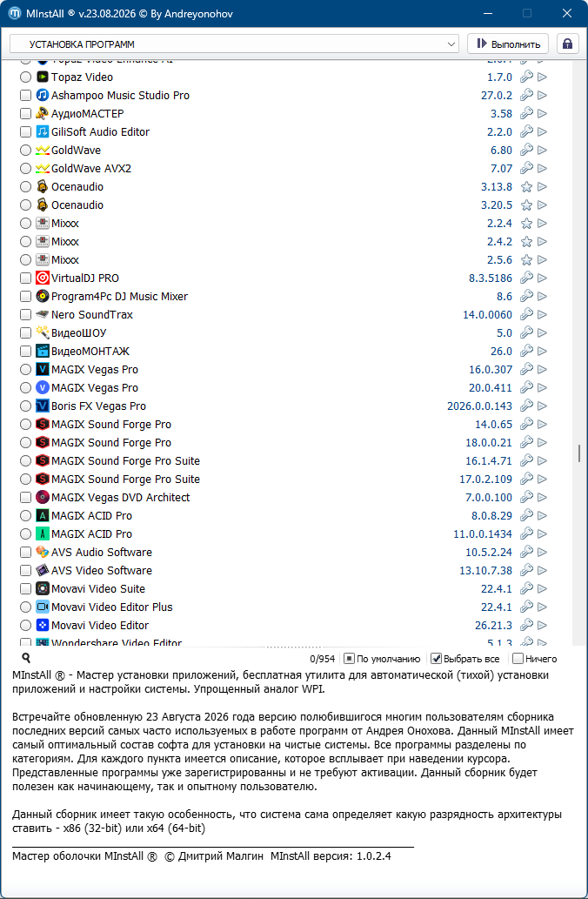Click version 13.10.7.38 of AVS Video Software
The width and height of the screenshot is (588, 899).
coord(486,571)
